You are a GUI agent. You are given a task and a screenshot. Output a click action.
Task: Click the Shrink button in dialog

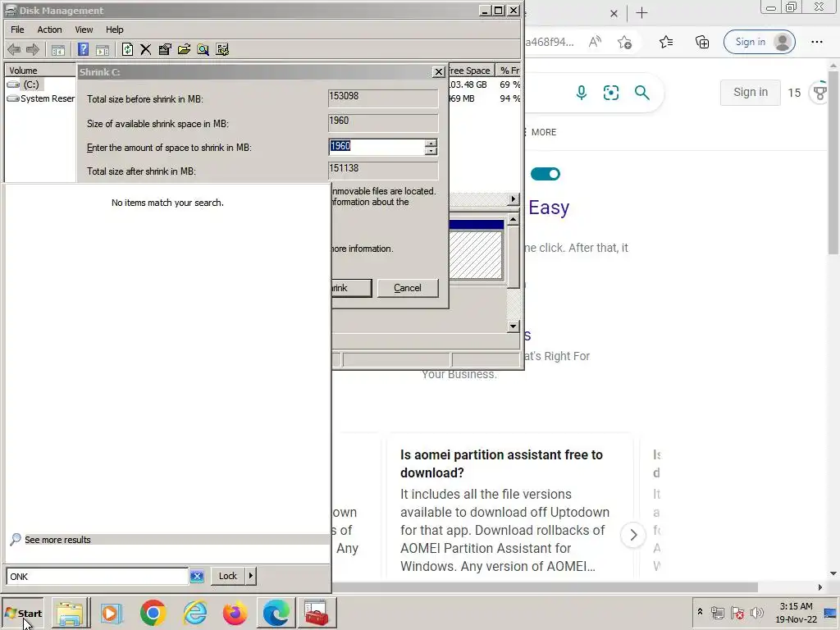tap(351, 288)
